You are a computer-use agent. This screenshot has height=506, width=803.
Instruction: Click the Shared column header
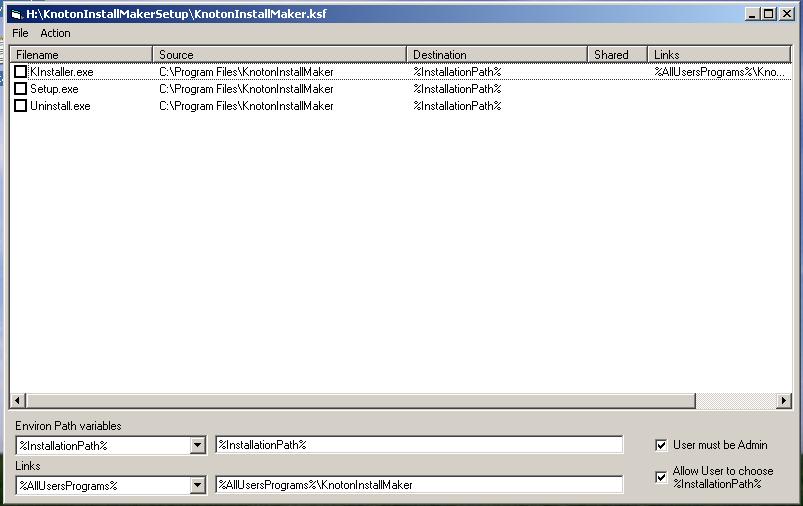616,55
